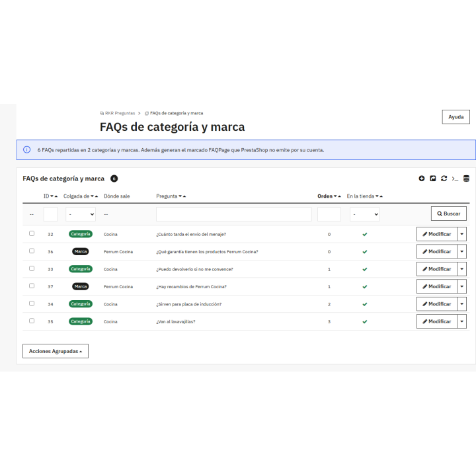Sort by Orden column
476x476 pixels.
click(x=325, y=196)
